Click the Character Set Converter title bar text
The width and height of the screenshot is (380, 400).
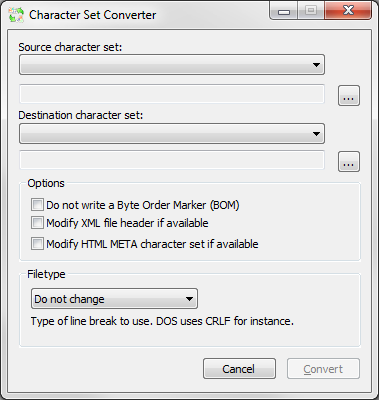[93, 15]
